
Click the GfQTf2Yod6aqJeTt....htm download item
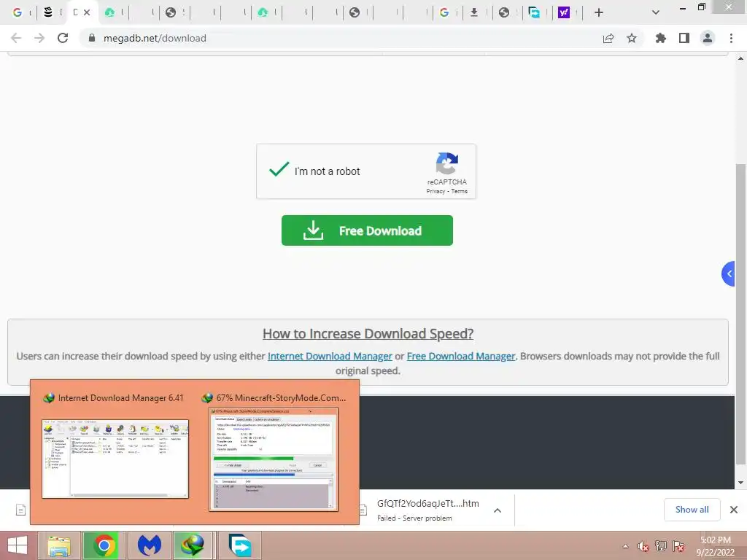pos(427,510)
